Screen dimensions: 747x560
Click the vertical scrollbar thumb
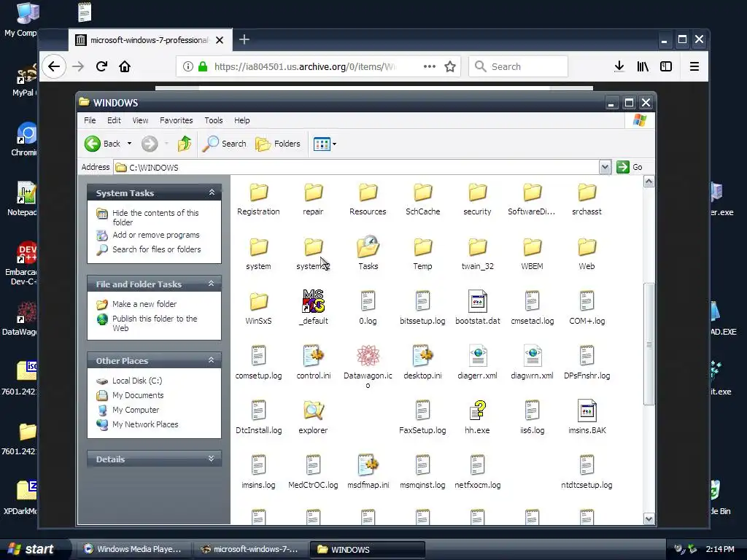649,344
